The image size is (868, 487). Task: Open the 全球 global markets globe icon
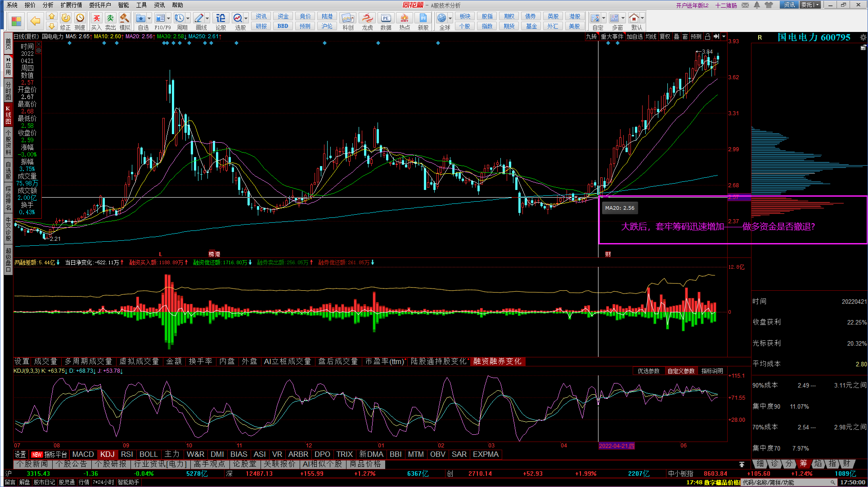442,18
